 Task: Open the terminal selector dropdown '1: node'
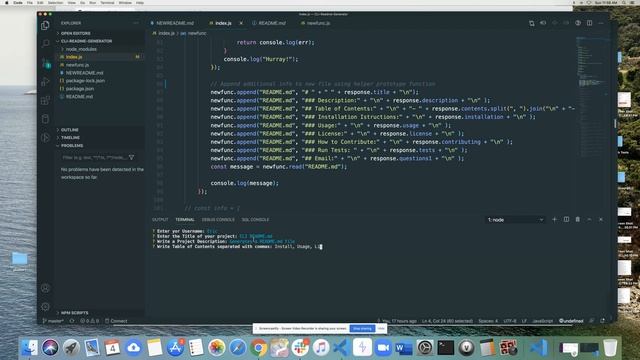coord(515,220)
